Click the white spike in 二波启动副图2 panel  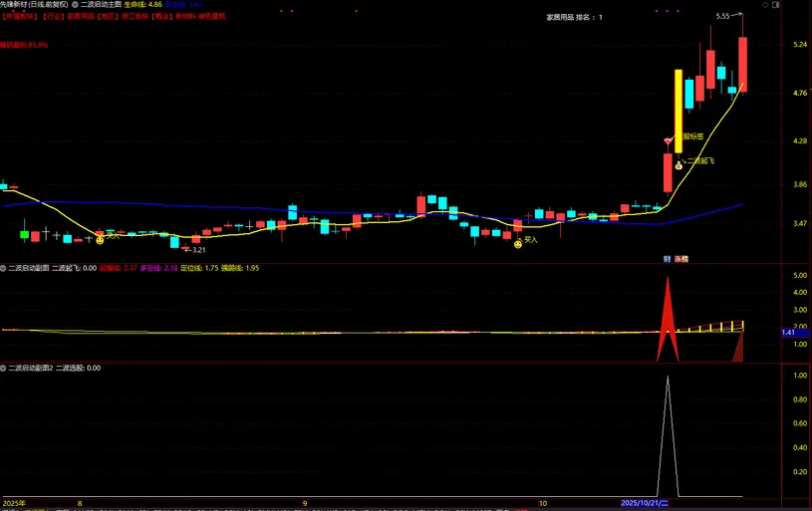[x=668, y=436]
